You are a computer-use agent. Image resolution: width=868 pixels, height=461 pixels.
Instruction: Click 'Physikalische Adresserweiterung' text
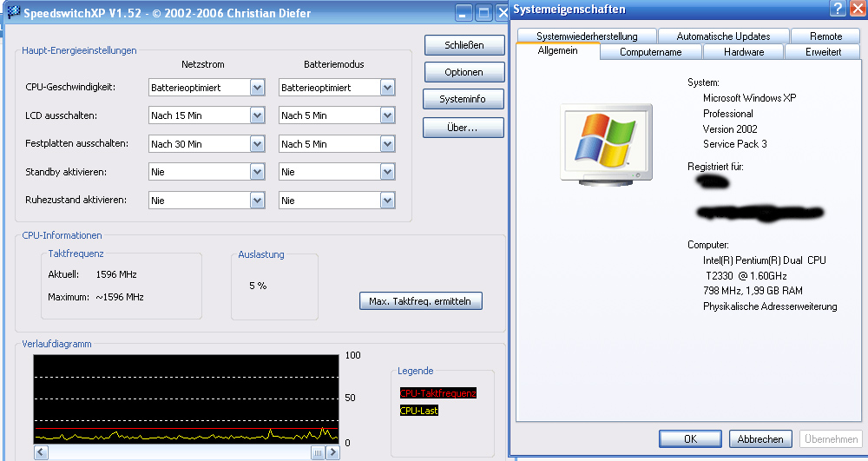pyautogui.click(x=770, y=306)
